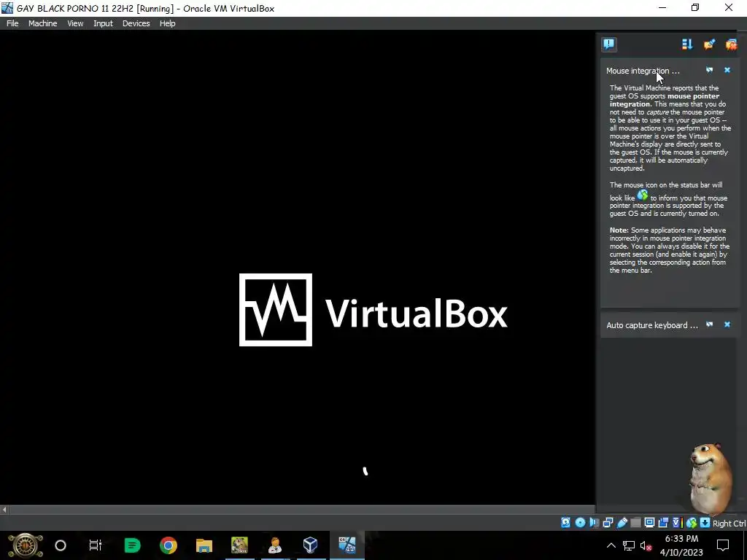Click the recording status icon
This screenshot has height=560, width=747.
pyautogui.click(x=663, y=522)
